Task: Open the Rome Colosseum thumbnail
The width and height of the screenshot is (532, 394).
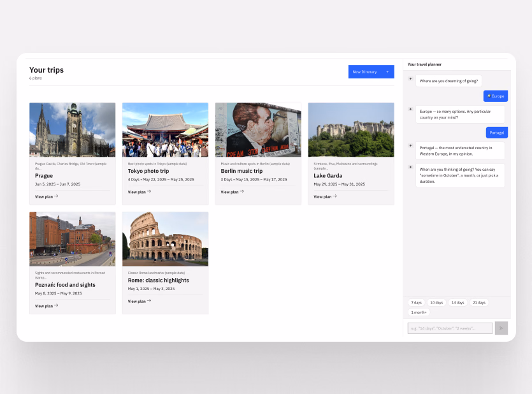Action: [x=165, y=239]
